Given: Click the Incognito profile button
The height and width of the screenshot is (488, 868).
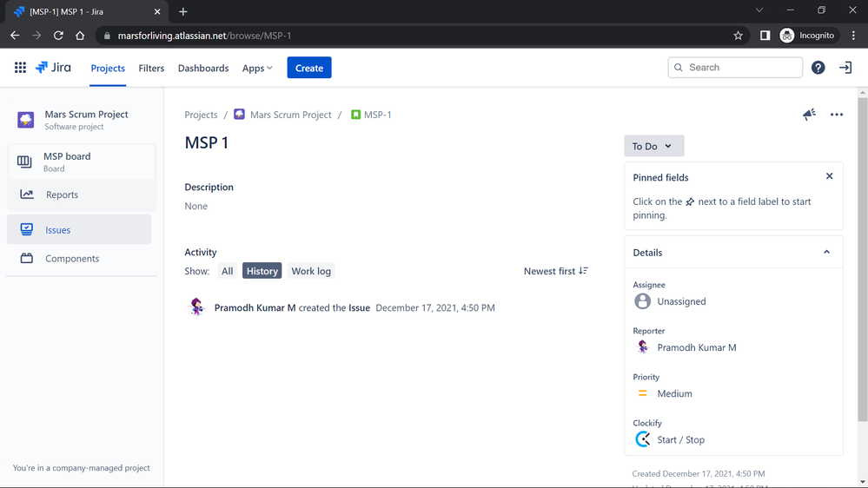Looking at the screenshot, I should pos(807,36).
